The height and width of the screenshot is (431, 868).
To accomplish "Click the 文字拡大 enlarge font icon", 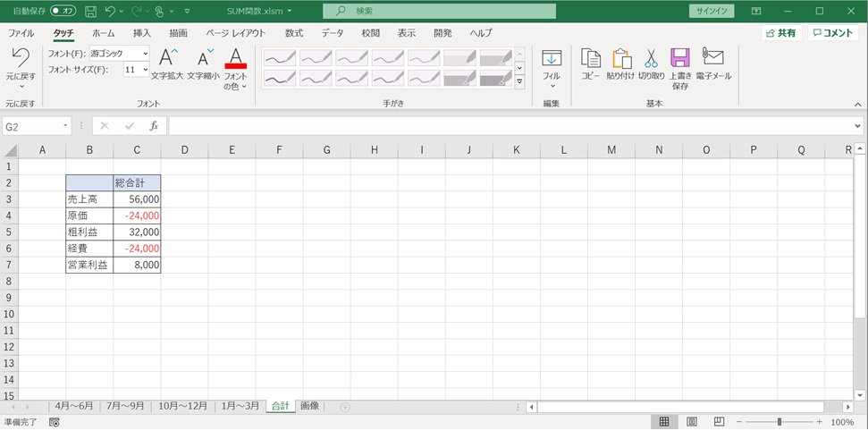I will [x=167, y=59].
